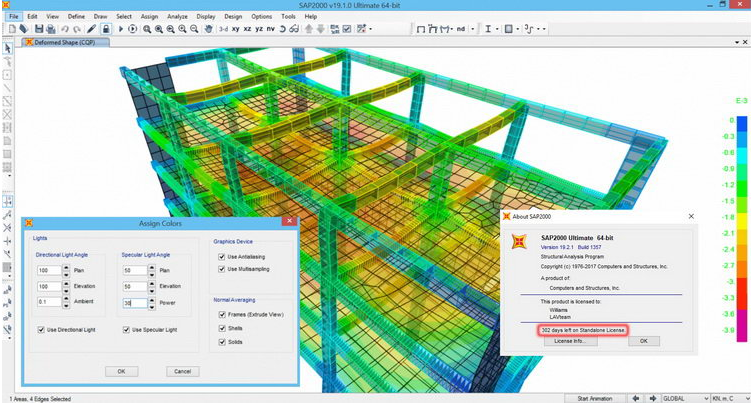
Task: Click Start Animation button
Action: point(594,398)
